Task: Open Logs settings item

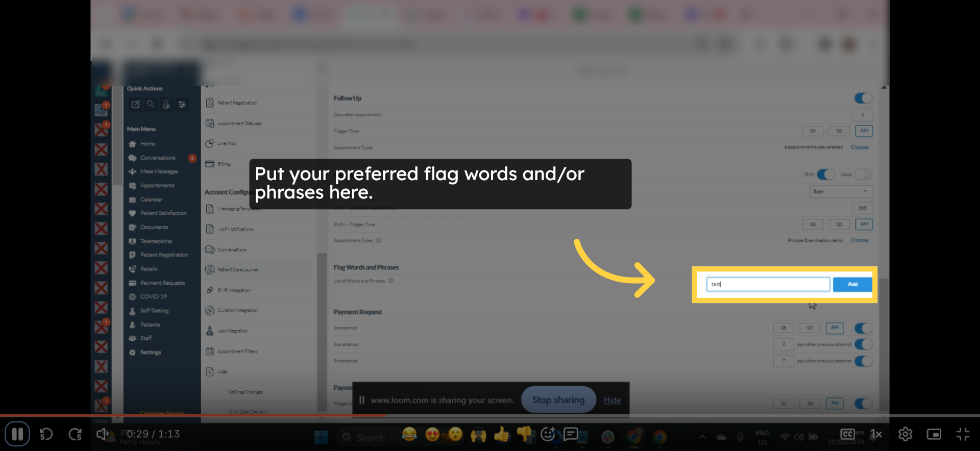Action: [258, 371]
